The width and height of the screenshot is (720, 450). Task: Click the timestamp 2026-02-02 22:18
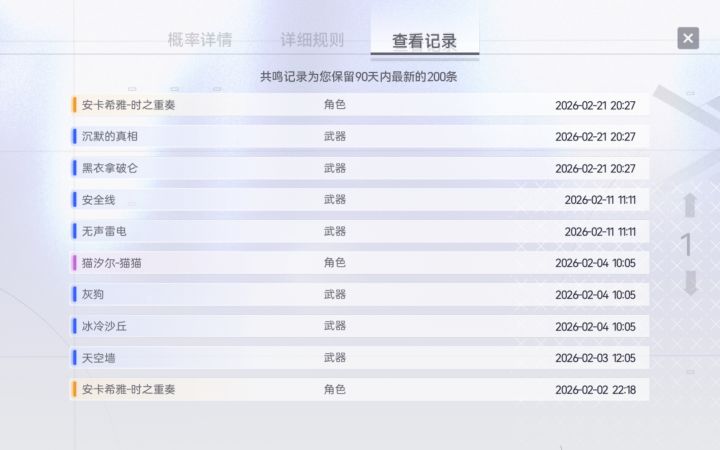596,390
